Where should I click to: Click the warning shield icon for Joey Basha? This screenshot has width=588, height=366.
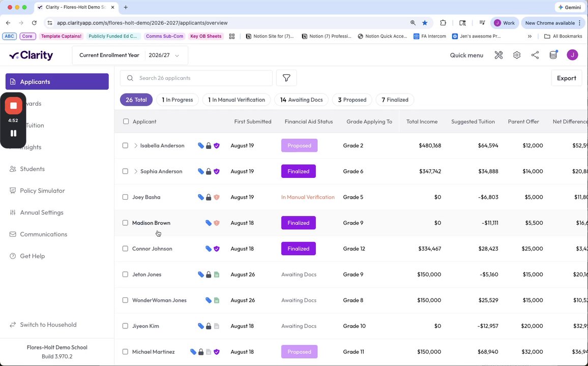pos(216,197)
